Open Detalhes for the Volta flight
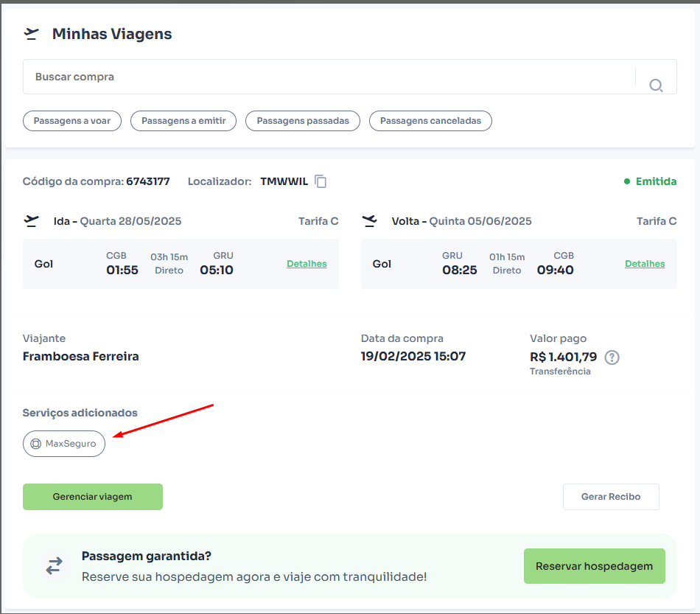The width and height of the screenshot is (700, 614). (645, 264)
